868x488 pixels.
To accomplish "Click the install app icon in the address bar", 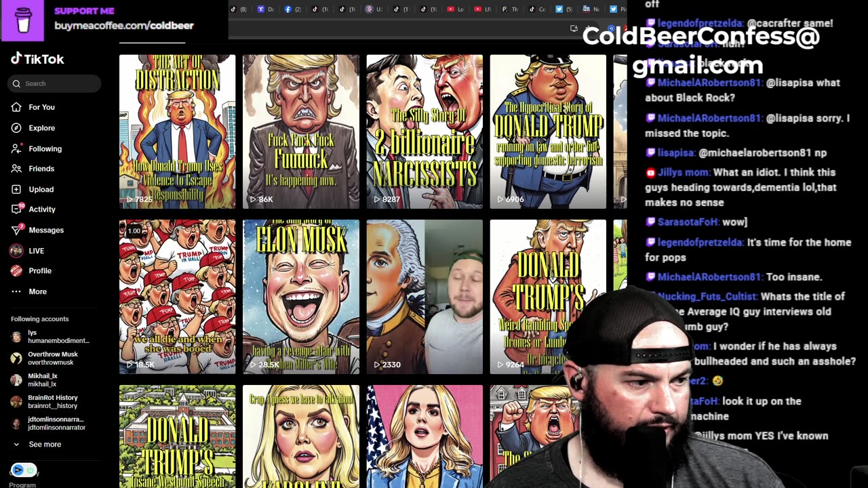I will pyautogui.click(x=574, y=28).
